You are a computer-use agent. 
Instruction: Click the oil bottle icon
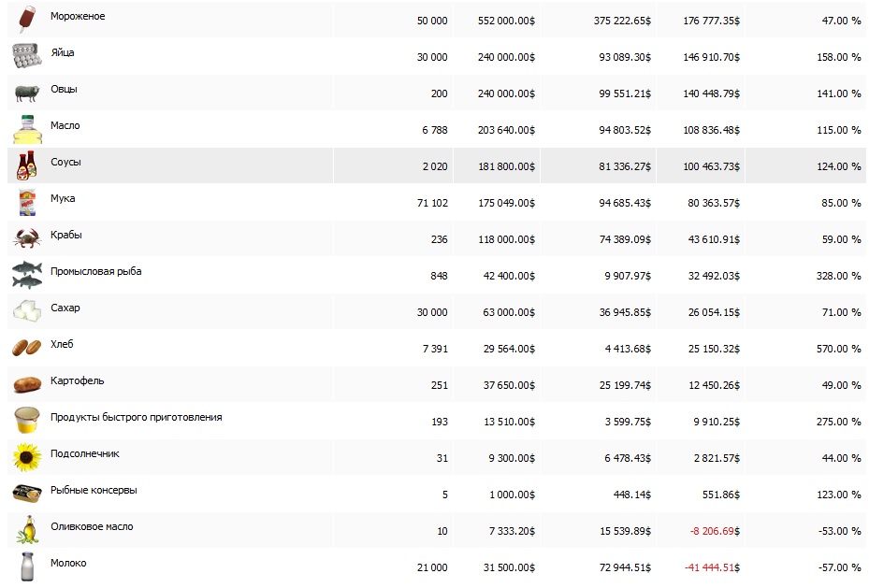point(27,128)
